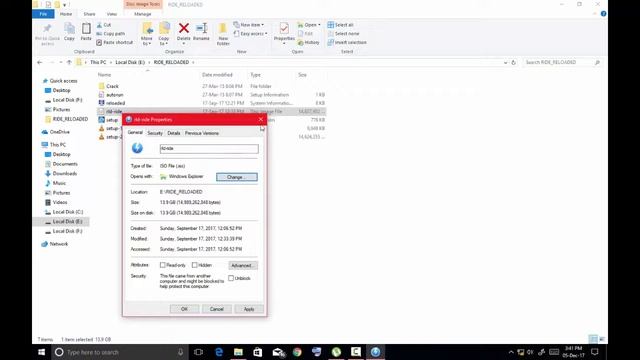Viewport: 640px width, 360px height.
Task: Select the Cut command in the ribbon
Action: [104, 25]
